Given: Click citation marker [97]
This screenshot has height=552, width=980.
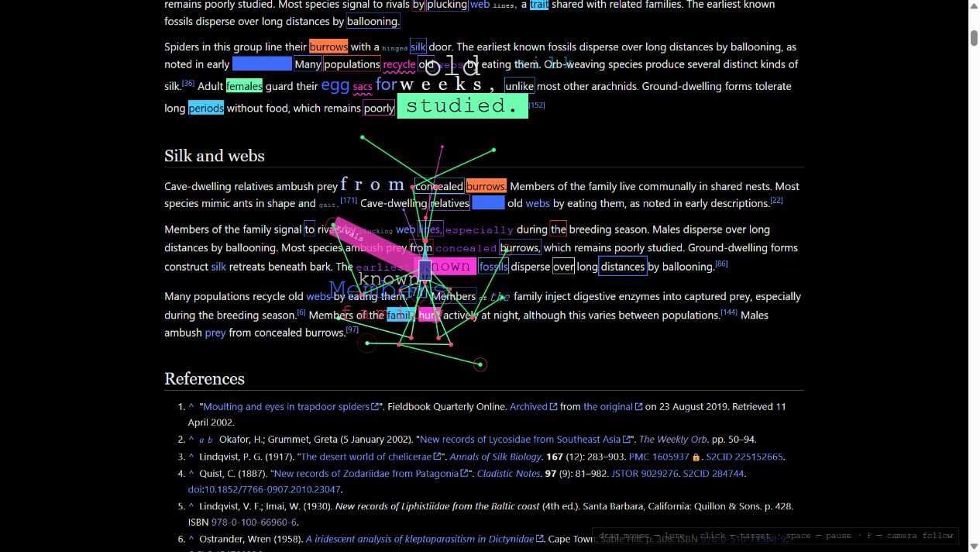Looking at the screenshot, I should click(x=352, y=329).
